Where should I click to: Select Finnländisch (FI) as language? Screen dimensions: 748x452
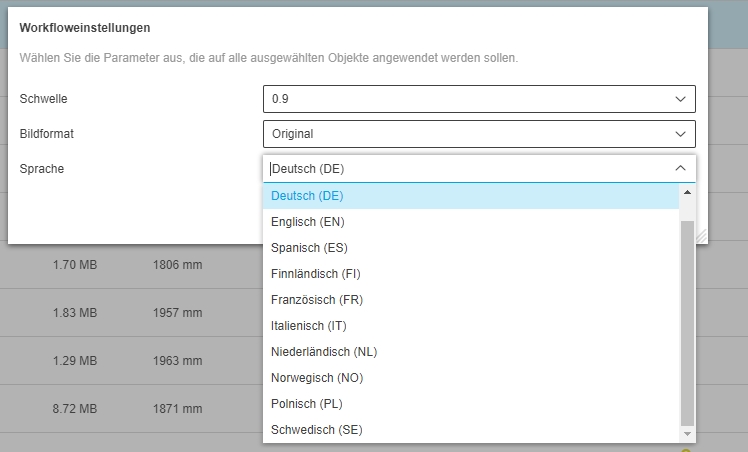315,274
